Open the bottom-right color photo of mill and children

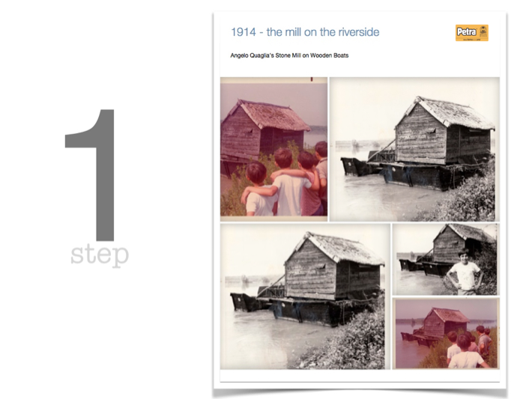(x=446, y=333)
